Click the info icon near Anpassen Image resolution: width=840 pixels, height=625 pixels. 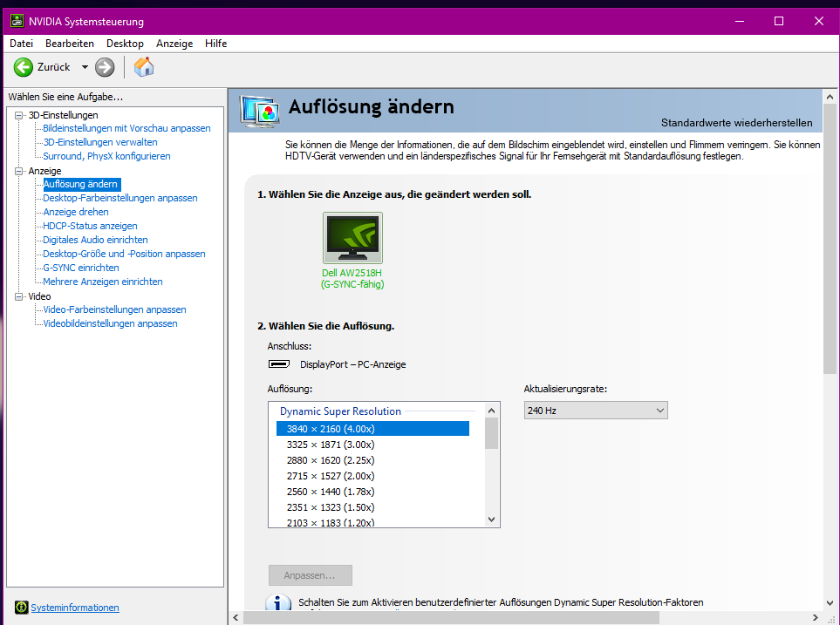(278, 602)
